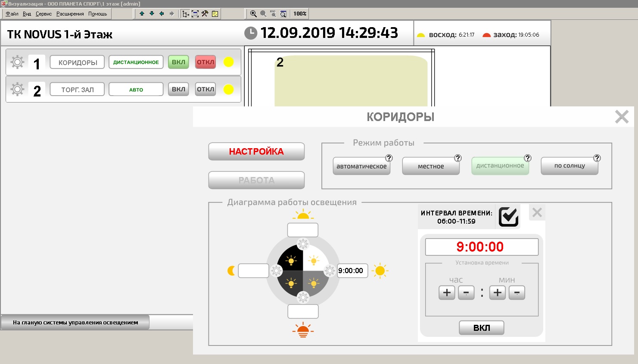The width and height of the screenshot is (638, 364).
Task: Click the orange sunset icon below the diagram
Action: [303, 330]
